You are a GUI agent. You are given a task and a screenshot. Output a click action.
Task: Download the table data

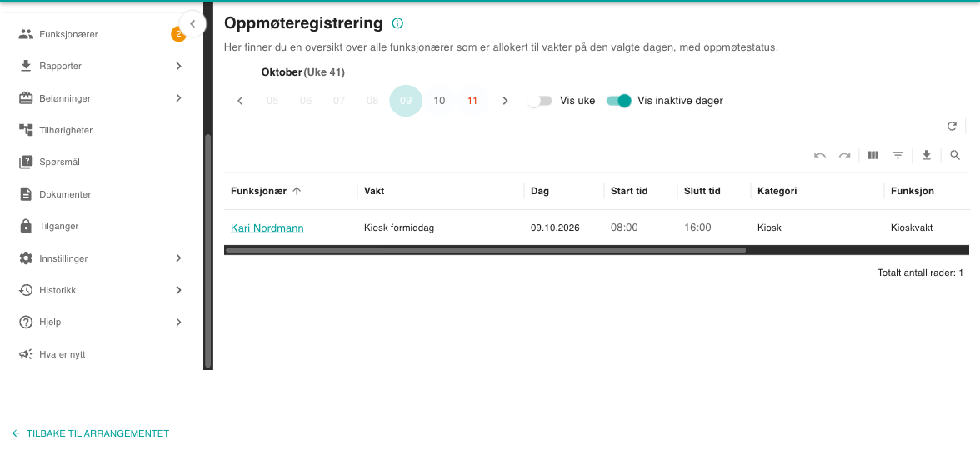point(927,155)
